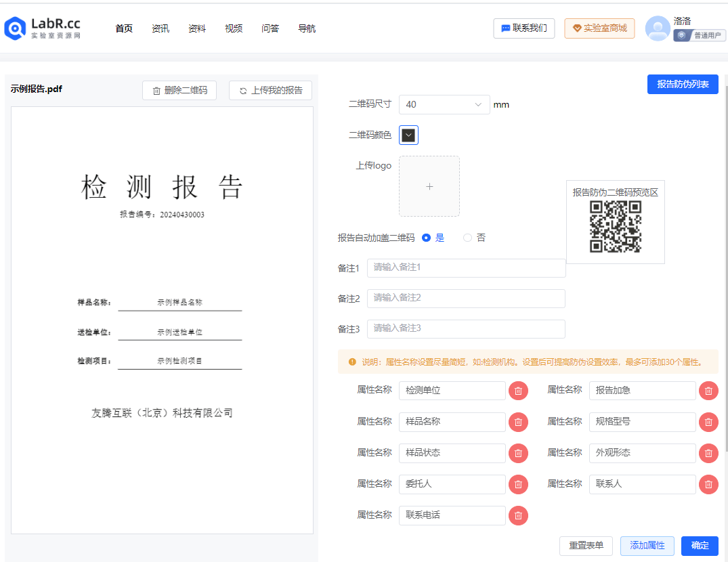Edit the 检测单位 attribute name field
The image size is (728, 562).
pyautogui.click(x=452, y=391)
